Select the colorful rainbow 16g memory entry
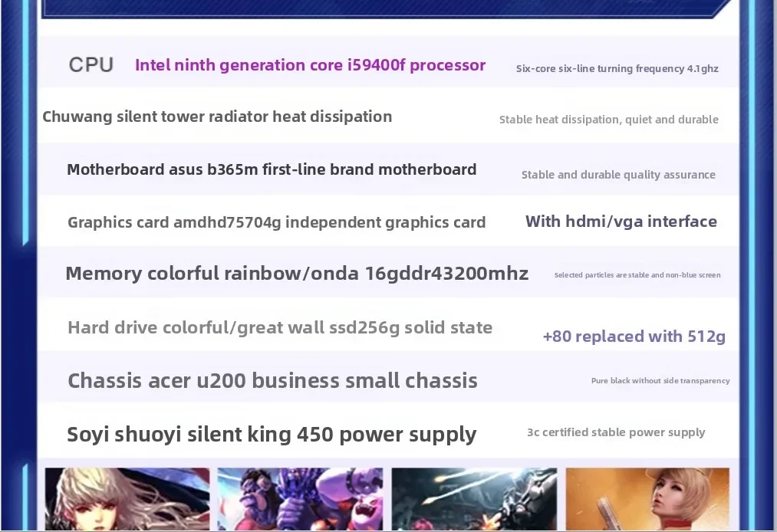 point(297,273)
